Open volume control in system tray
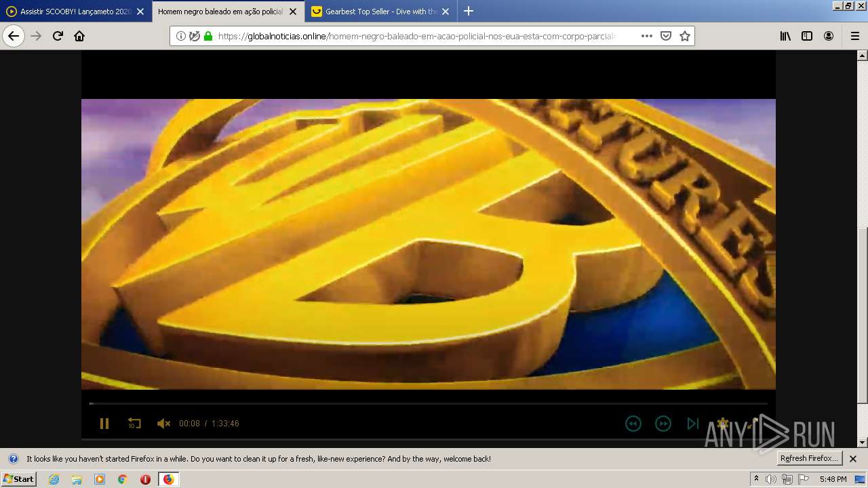Viewport: 868px width, 488px height. click(x=771, y=479)
